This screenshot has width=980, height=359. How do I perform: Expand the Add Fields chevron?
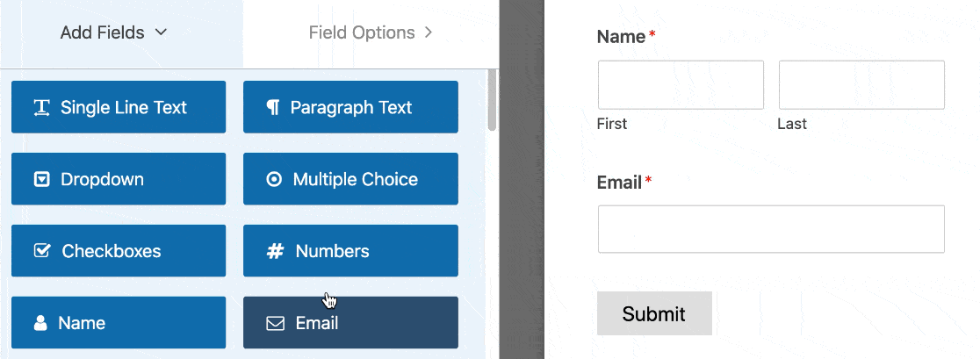click(161, 33)
